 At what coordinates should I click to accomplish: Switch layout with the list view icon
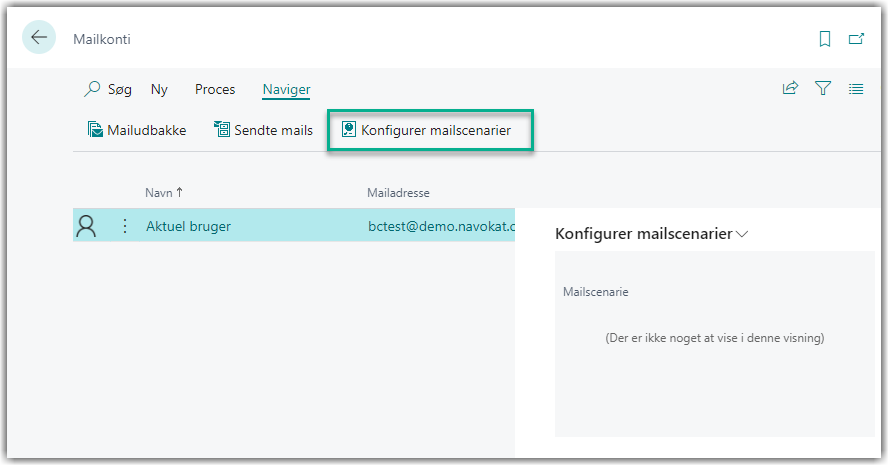[856, 89]
